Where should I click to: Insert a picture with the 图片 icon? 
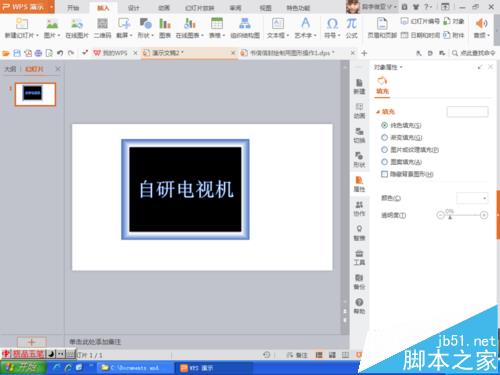[52, 24]
